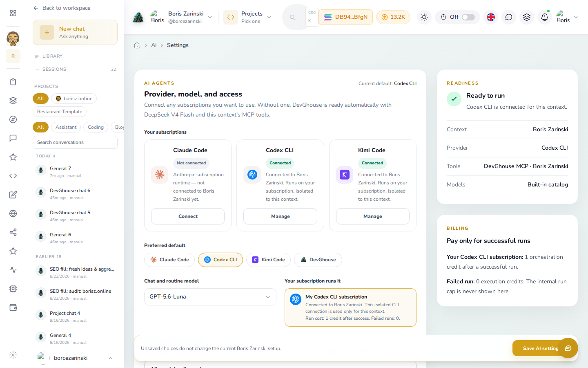
Task: Open the compass explore icon in the left rail
Action: tap(13, 119)
